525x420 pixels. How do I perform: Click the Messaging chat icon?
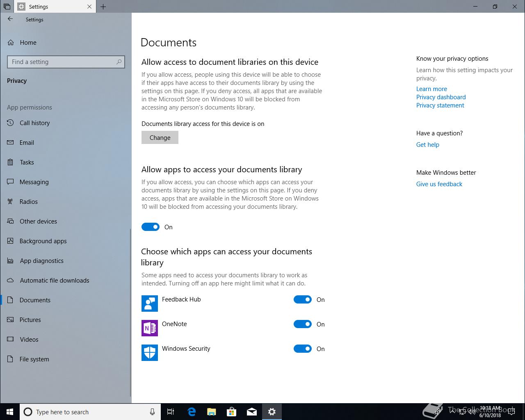coord(11,182)
